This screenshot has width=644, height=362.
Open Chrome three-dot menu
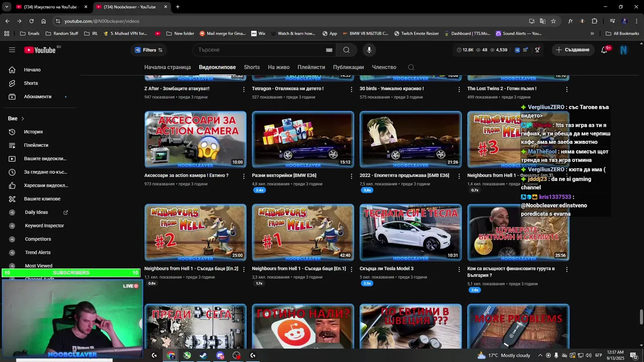(x=636, y=21)
